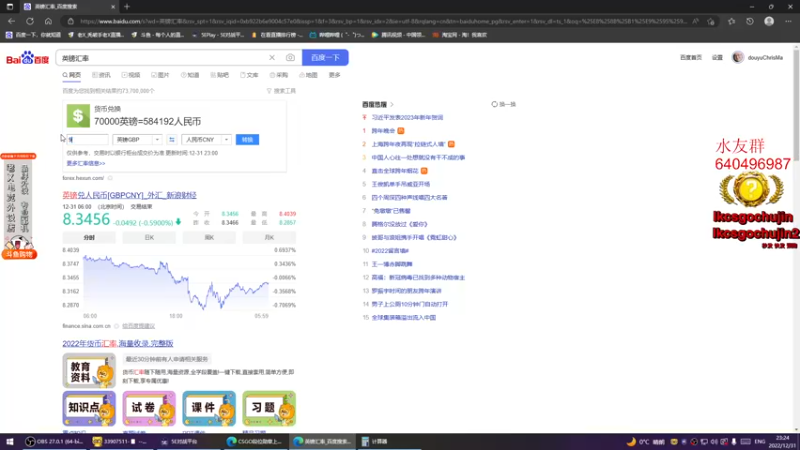Click the 教育资料 thumbnail
The height and width of the screenshot is (450, 800).
pos(89,370)
